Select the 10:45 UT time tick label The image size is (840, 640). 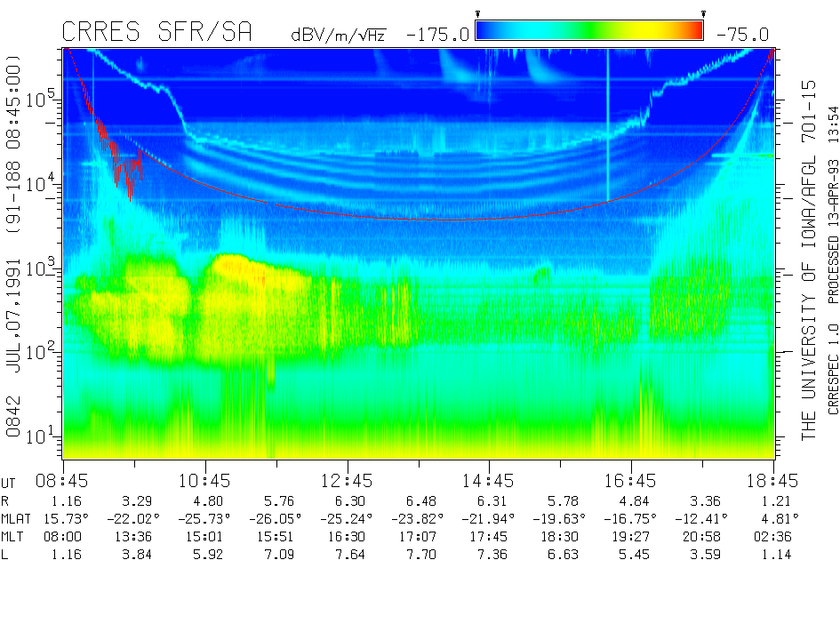pyautogui.click(x=205, y=481)
